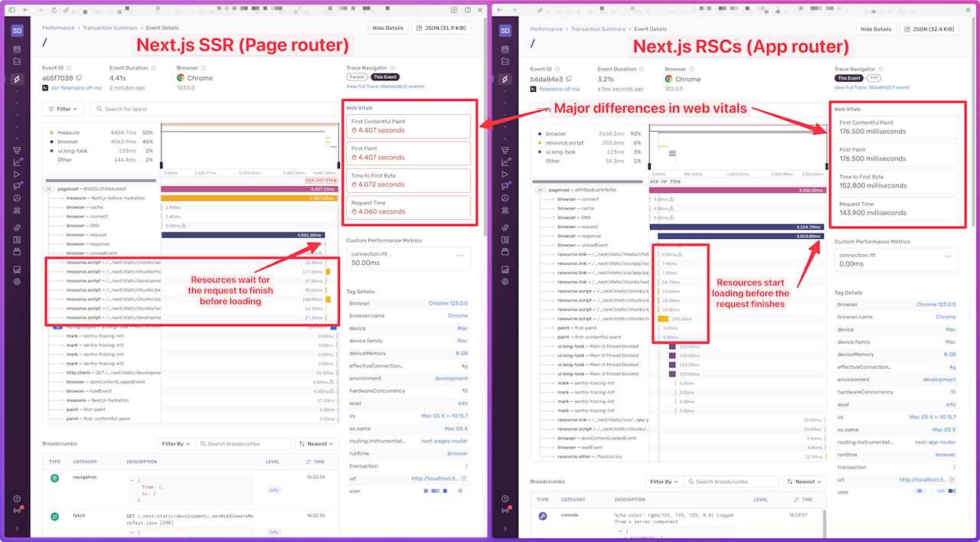Click the next-pages-router tag value
The width and height of the screenshot is (980, 542).
444,441
